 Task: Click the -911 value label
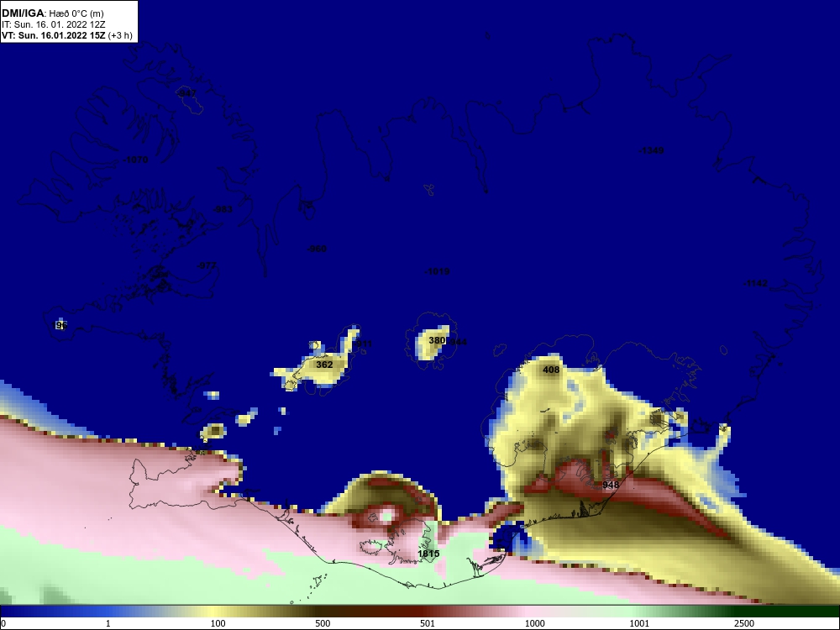pos(363,344)
